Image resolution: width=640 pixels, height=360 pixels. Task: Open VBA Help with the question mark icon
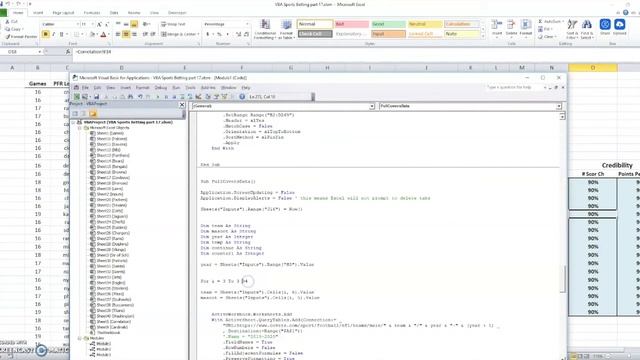pos(242,97)
